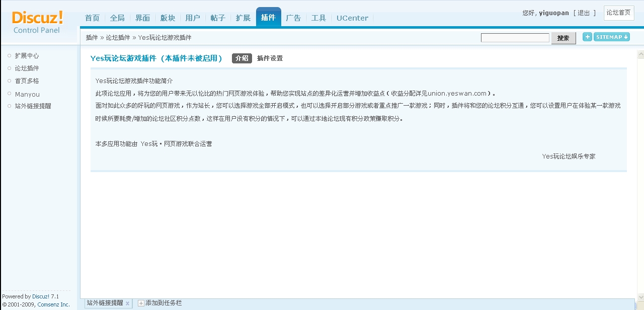Click the heading Yes玩论坛游戏插件功能简介

point(134,81)
